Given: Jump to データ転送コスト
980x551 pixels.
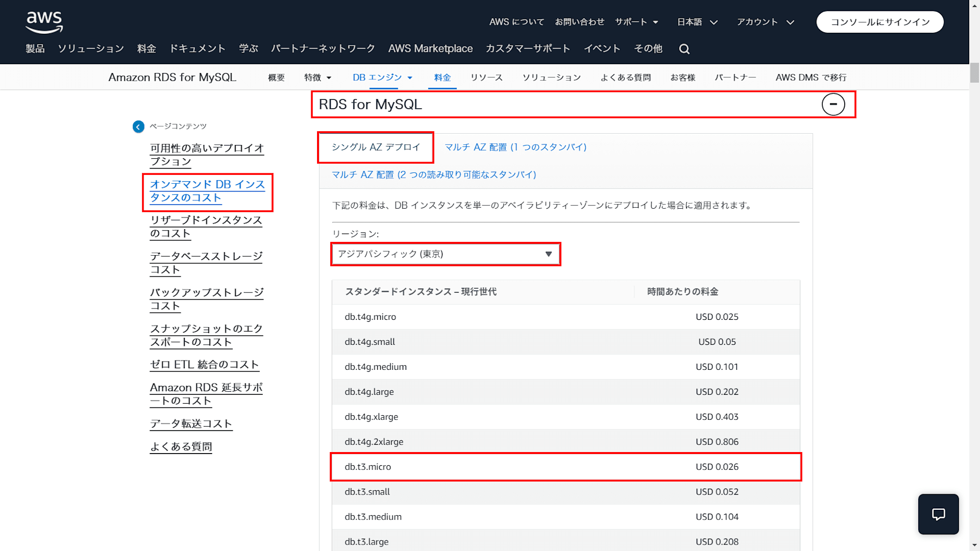Looking at the screenshot, I should pyautogui.click(x=191, y=424).
